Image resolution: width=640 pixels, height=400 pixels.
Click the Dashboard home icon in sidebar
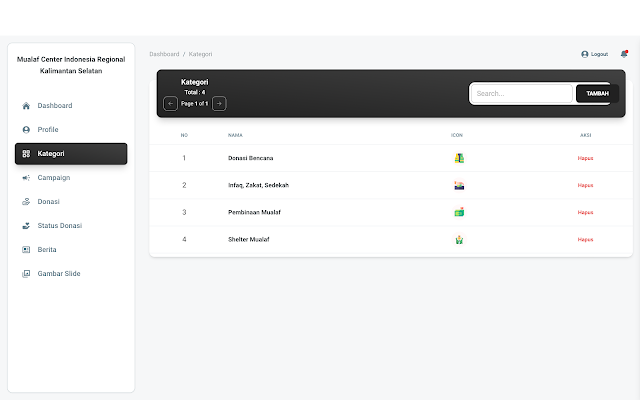coord(26,106)
